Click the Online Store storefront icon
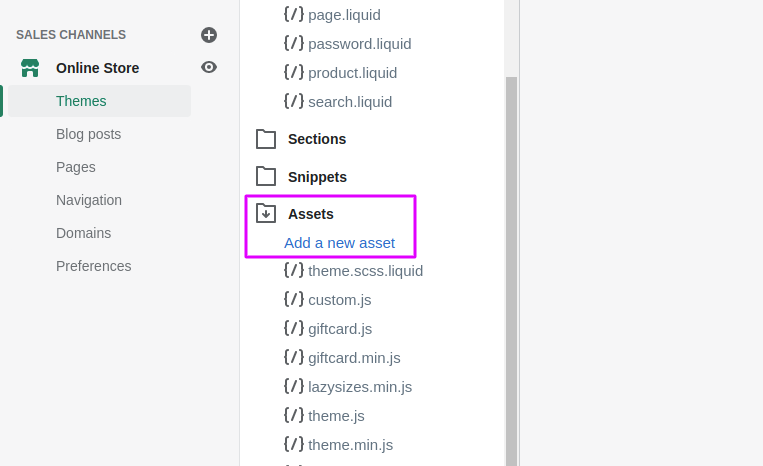Screen dimensions: 763x466 tap(30, 68)
